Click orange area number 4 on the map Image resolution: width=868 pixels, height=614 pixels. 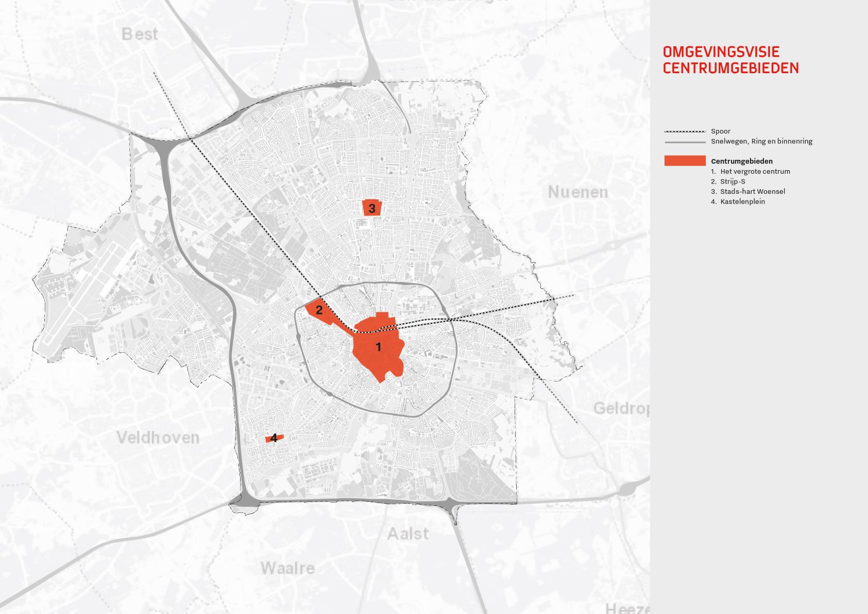pyautogui.click(x=274, y=438)
